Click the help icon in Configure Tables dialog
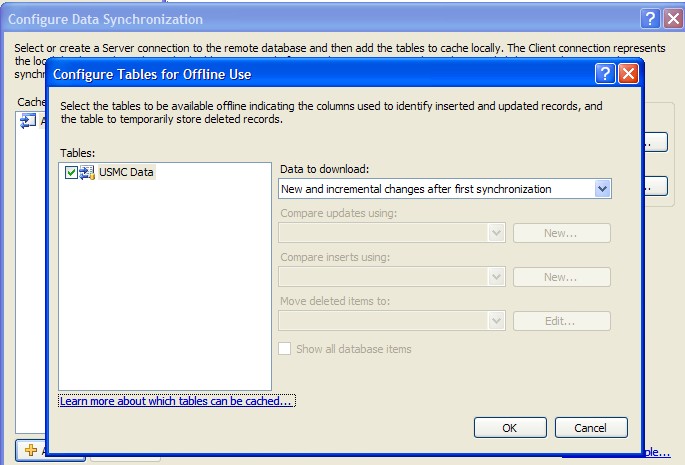685x465 pixels. pyautogui.click(x=605, y=74)
